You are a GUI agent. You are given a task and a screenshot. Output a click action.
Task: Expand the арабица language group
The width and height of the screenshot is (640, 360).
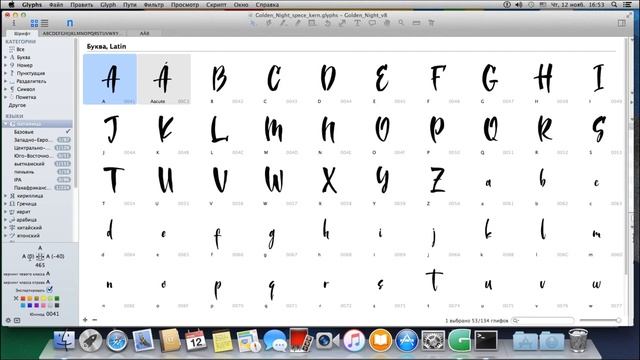(x=6, y=220)
